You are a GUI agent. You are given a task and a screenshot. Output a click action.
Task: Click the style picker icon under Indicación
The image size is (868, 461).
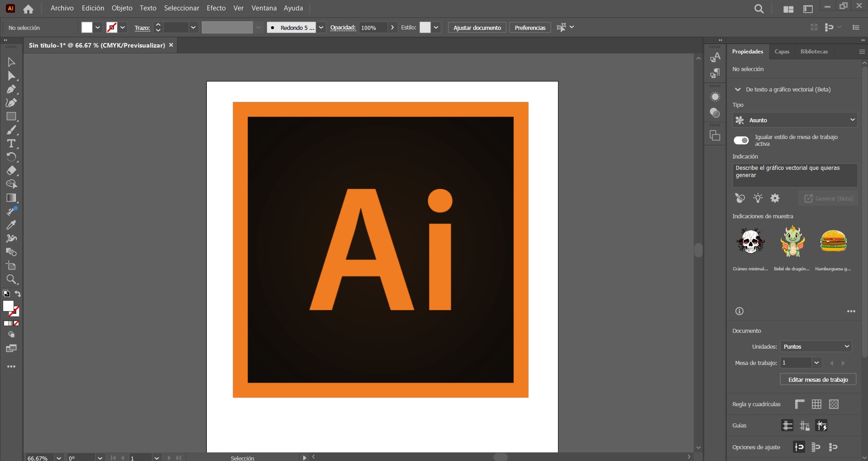coord(740,198)
